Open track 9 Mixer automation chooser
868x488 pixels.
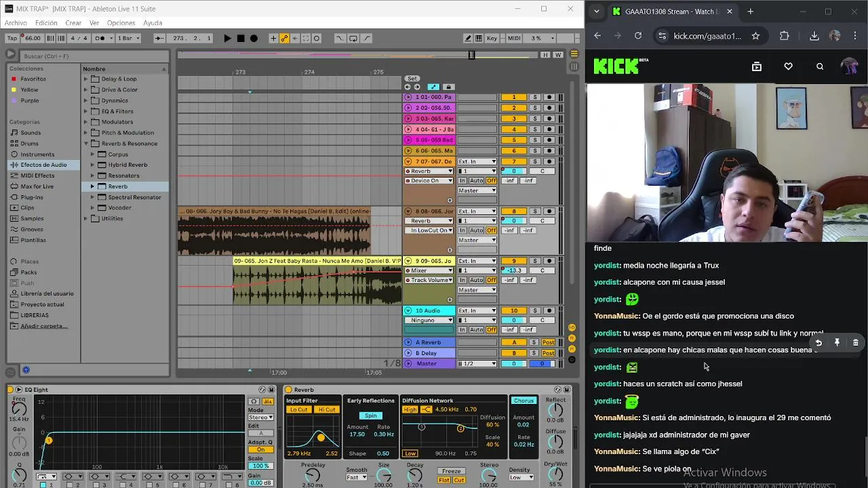pos(430,270)
